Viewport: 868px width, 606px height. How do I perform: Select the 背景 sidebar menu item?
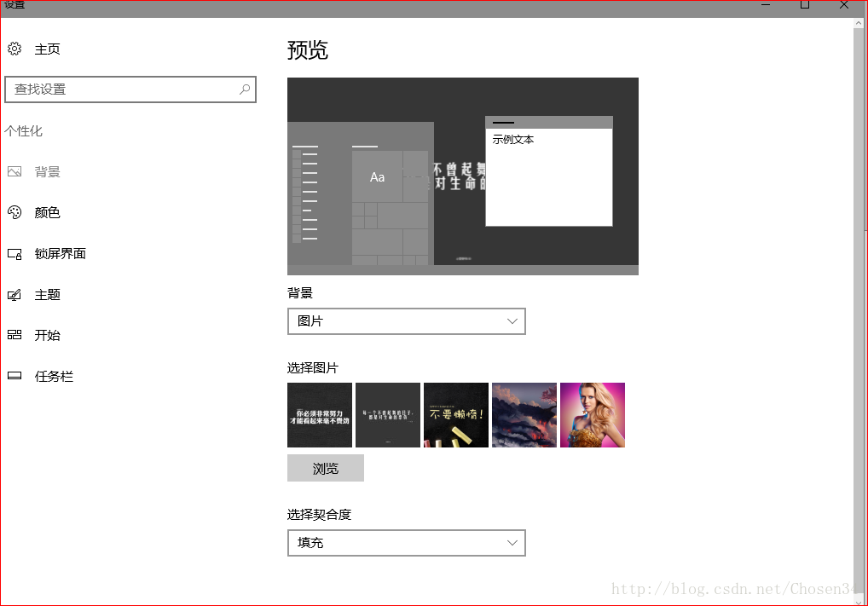[x=48, y=171]
